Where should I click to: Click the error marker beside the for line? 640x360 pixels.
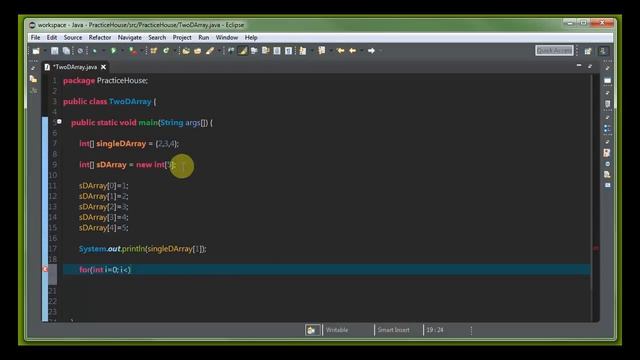pos(45,269)
